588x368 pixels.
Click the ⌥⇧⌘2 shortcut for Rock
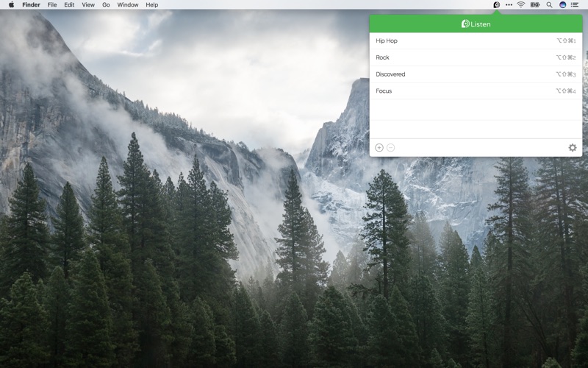pos(566,57)
